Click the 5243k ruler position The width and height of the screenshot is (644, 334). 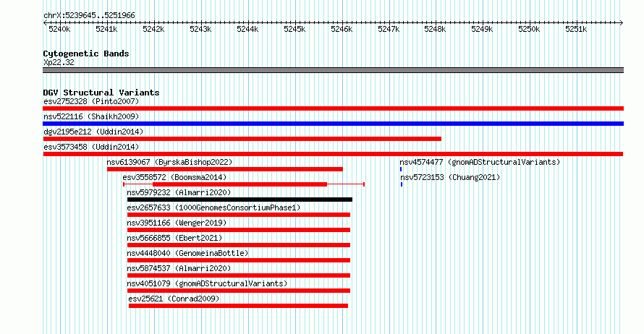point(200,29)
